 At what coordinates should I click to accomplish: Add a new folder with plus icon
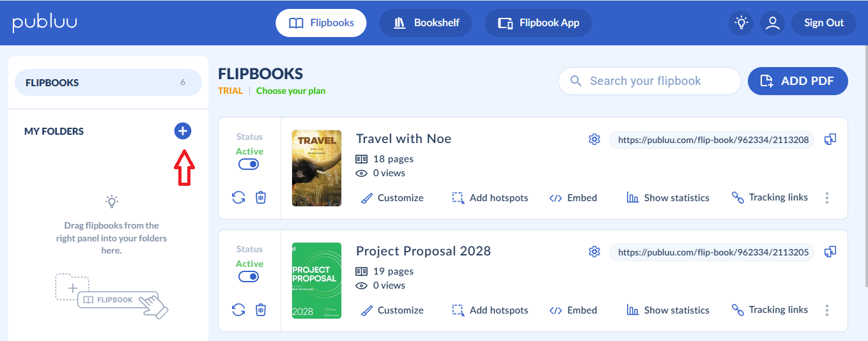click(x=183, y=131)
